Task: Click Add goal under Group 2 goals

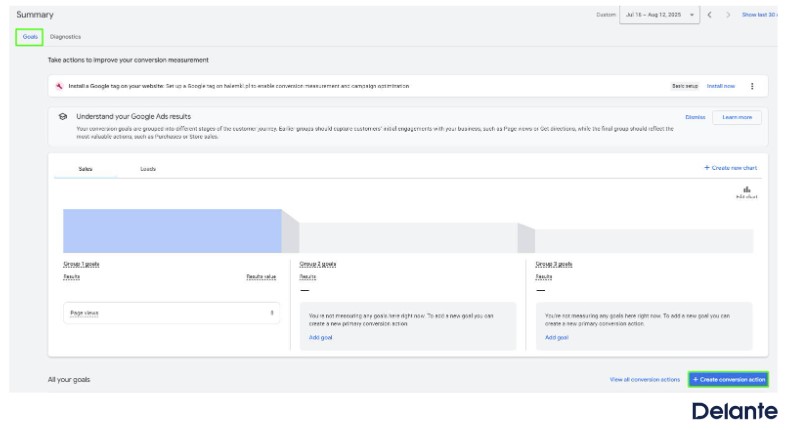Action: (x=320, y=338)
